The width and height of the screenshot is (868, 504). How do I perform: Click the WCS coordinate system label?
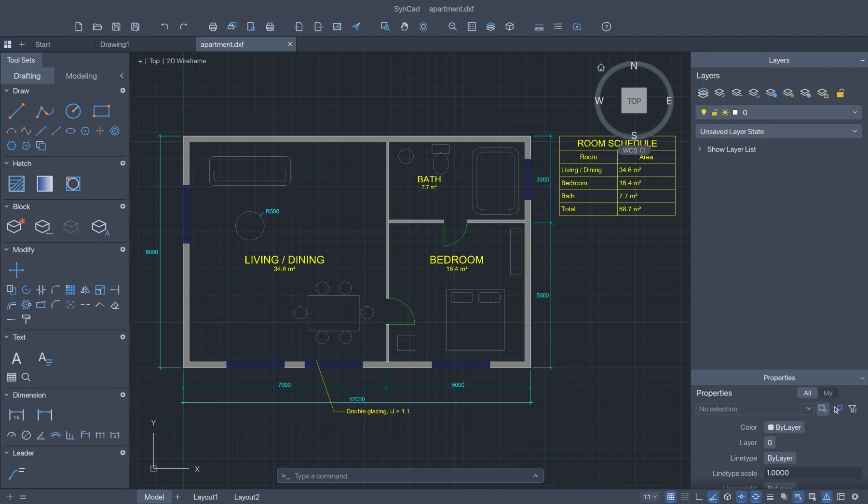coord(633,150)
